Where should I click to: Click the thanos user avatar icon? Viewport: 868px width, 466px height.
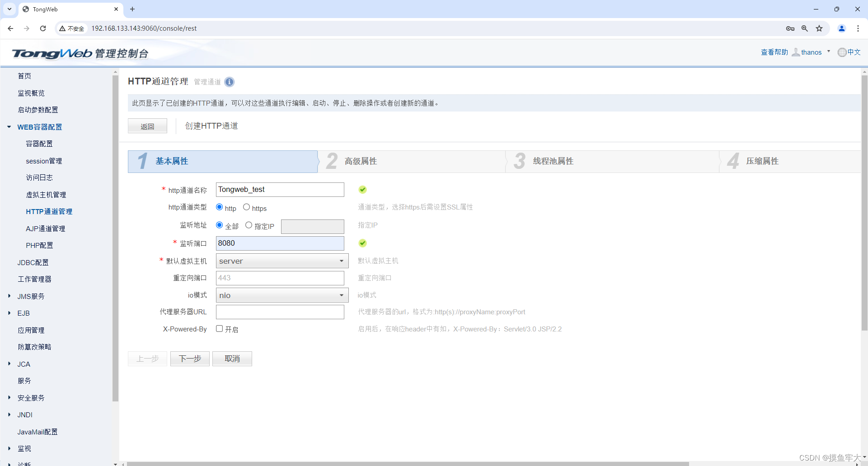[796, 52]
